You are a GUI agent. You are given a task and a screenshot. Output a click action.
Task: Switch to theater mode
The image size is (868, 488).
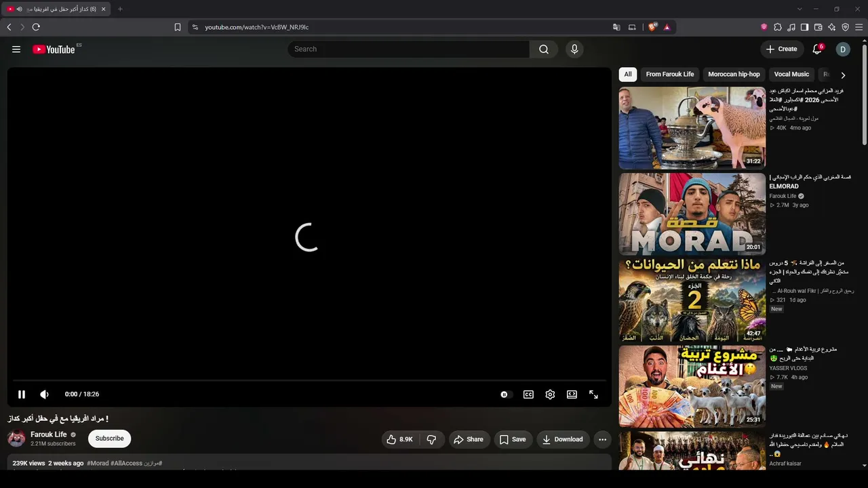tap(572, 394)
